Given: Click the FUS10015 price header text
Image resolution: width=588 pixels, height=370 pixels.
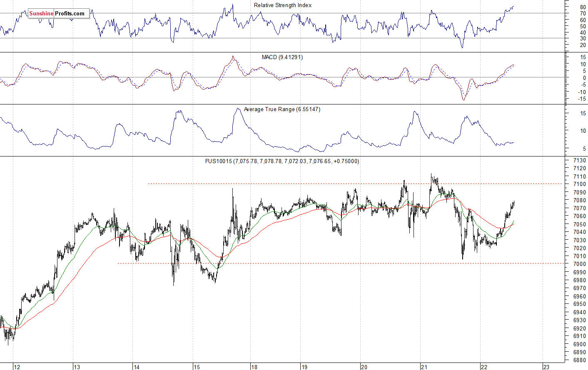Looking at the screenshot, I should click(282, 161).
